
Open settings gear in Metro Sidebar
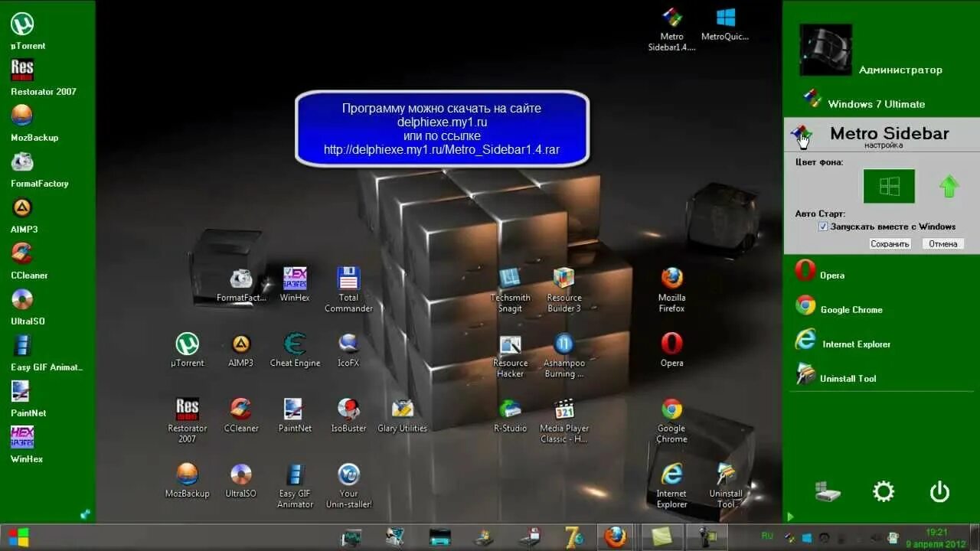(884, 491)
